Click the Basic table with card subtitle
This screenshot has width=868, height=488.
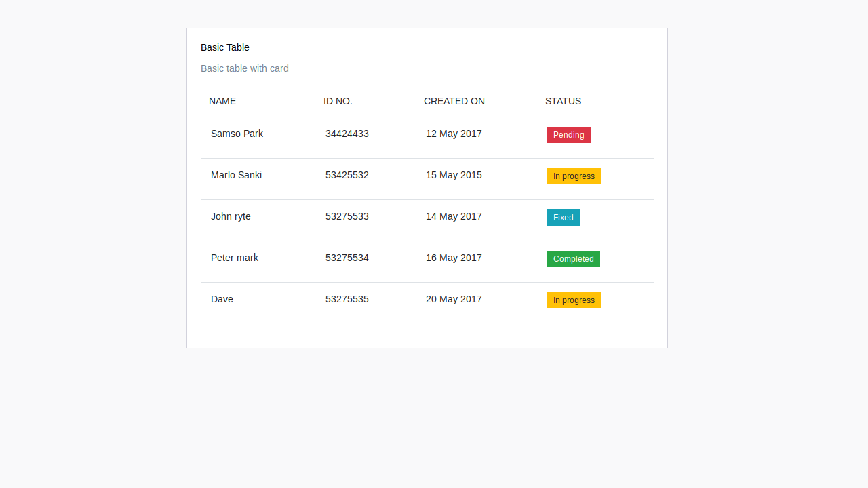(244, 68)
